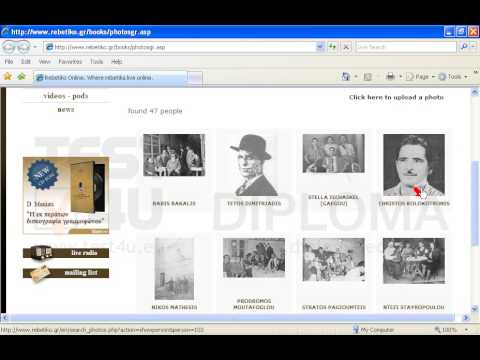
Task: Focus the Live Search box
Action: [x=406, y=47]
